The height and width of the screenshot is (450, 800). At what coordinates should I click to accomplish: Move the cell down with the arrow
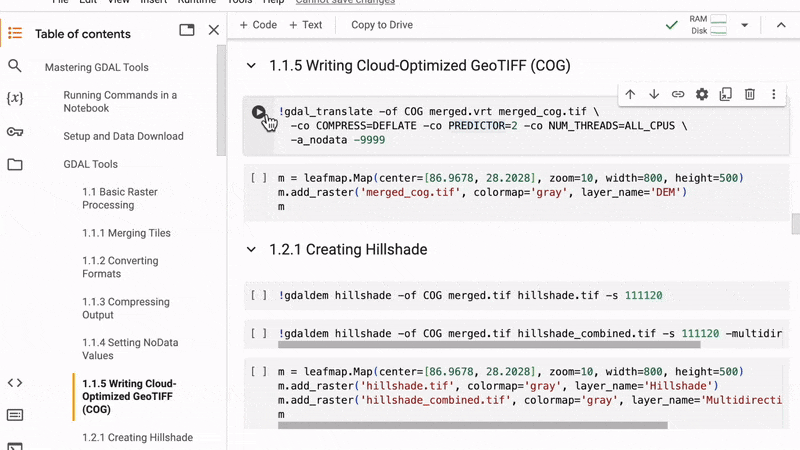654,94
